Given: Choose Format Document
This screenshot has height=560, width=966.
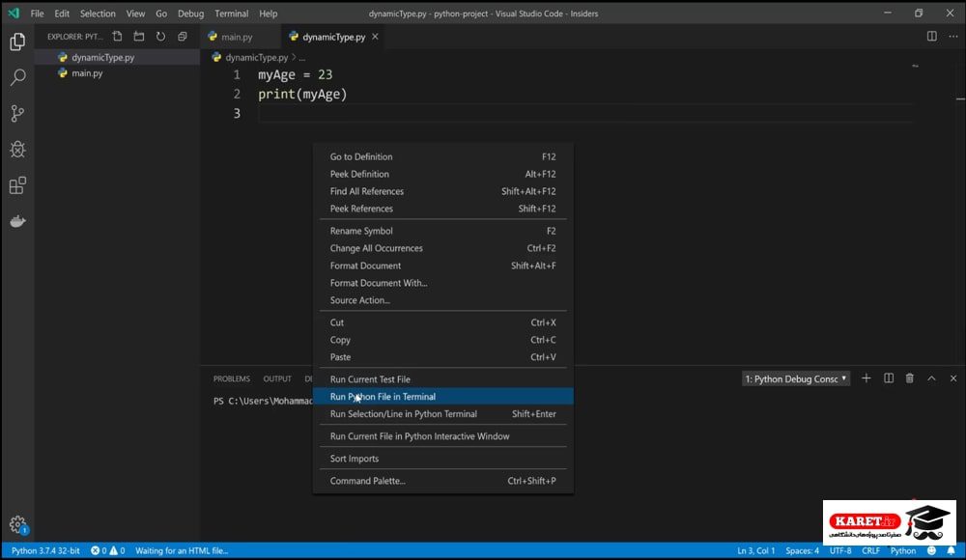Looking at the screenshot, I should pos(443,266).
